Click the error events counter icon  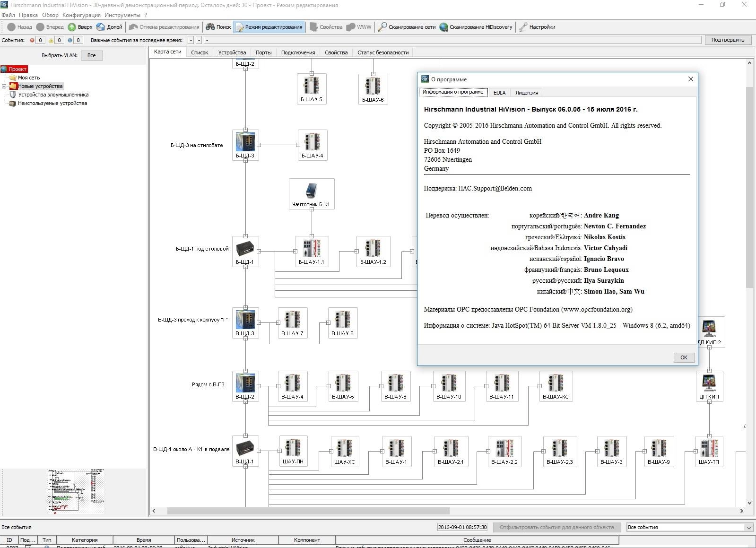(32, 40)
